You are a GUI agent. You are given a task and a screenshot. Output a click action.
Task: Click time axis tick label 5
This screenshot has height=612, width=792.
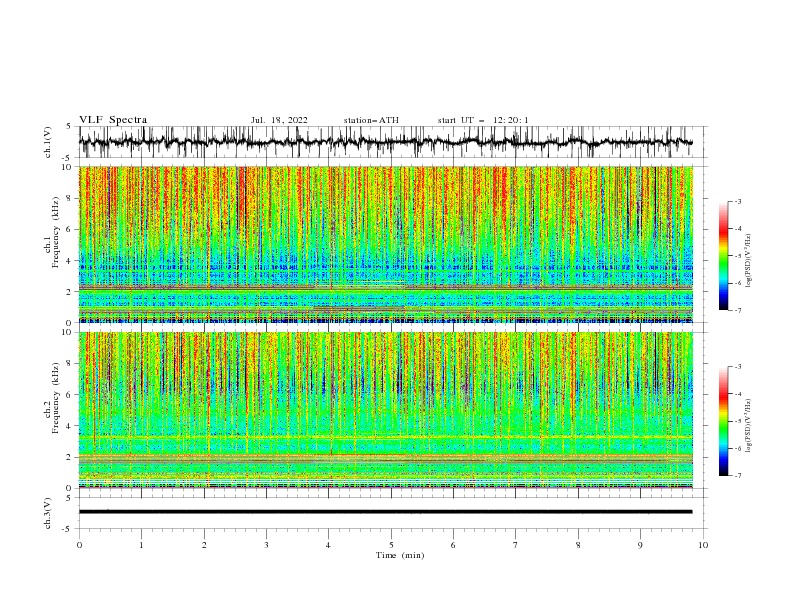pyautogui.click(x=391, y=545)
